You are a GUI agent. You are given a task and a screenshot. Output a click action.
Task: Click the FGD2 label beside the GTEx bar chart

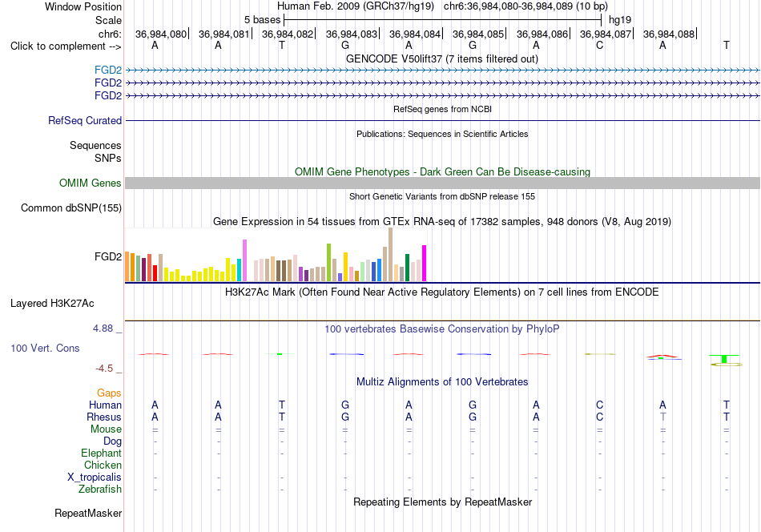coord(108,256)
